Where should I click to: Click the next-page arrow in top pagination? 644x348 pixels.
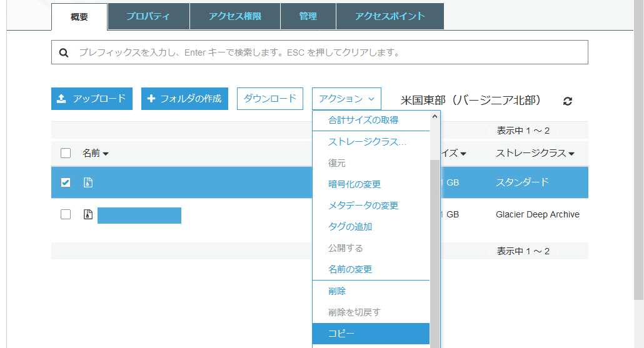click(557, 131)
